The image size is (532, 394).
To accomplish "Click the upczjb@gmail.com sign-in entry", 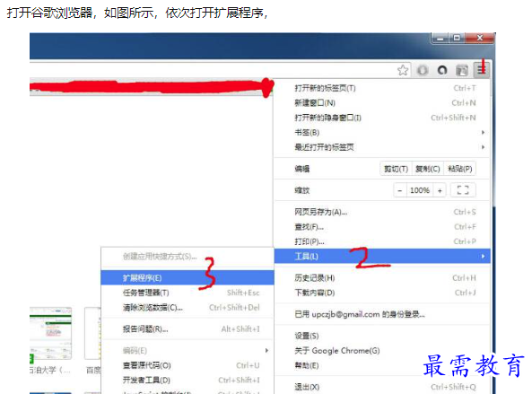I will pyautogui.click(x=381, y=315).
